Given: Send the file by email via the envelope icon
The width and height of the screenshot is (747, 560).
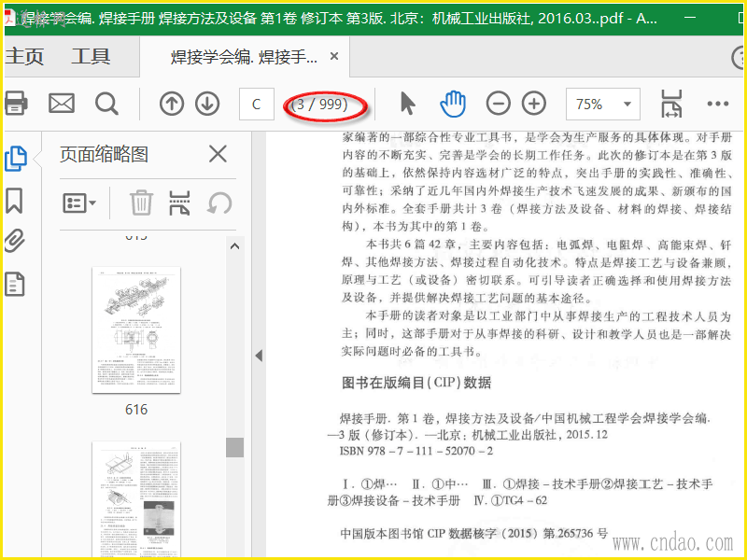Looking at the screenshot, I should (62, 104).
